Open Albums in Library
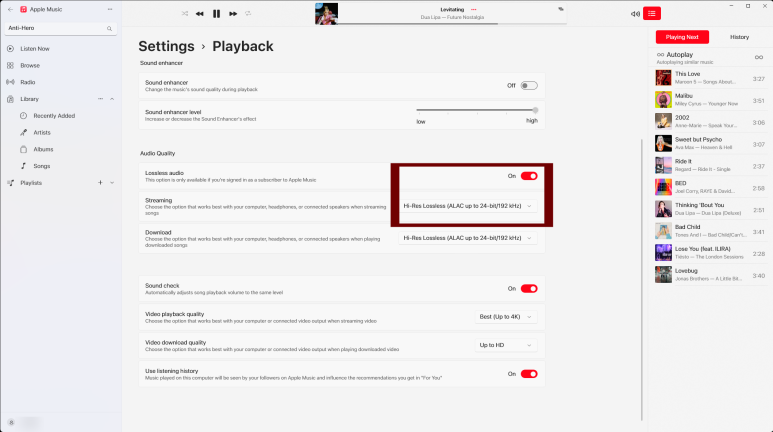This screenshot has height=432, width=773. [43, 149]
